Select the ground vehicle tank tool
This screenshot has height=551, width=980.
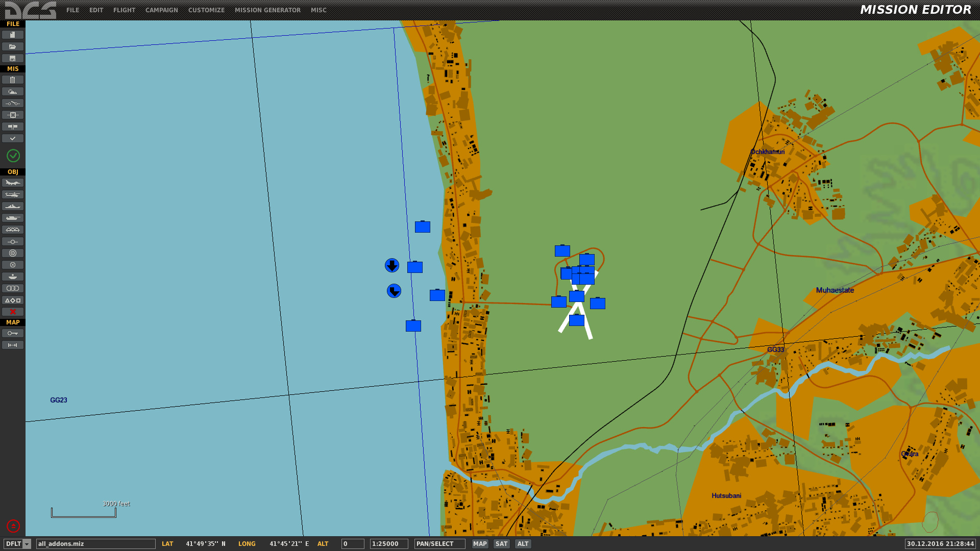pyautogui.click(x=12, y=218)
